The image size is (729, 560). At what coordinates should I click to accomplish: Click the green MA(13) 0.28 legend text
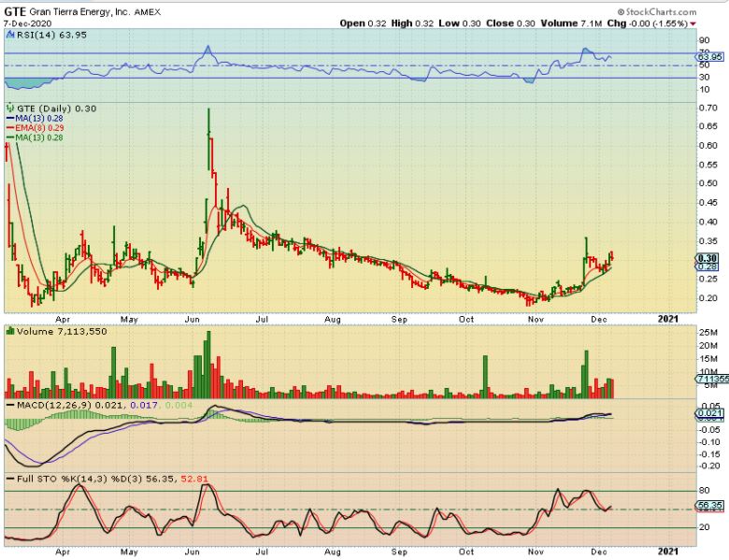39,137
